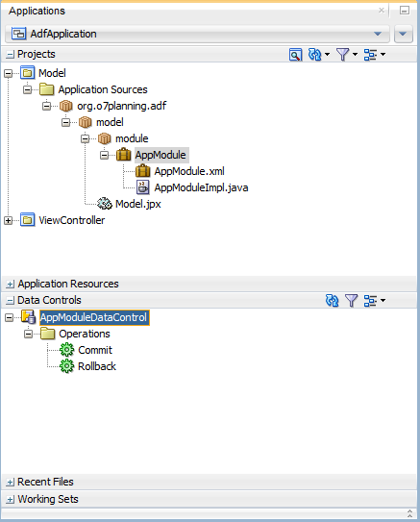Click the refresh icon in Data Controls header
The image size is (420, 522).
click(332, 301)
